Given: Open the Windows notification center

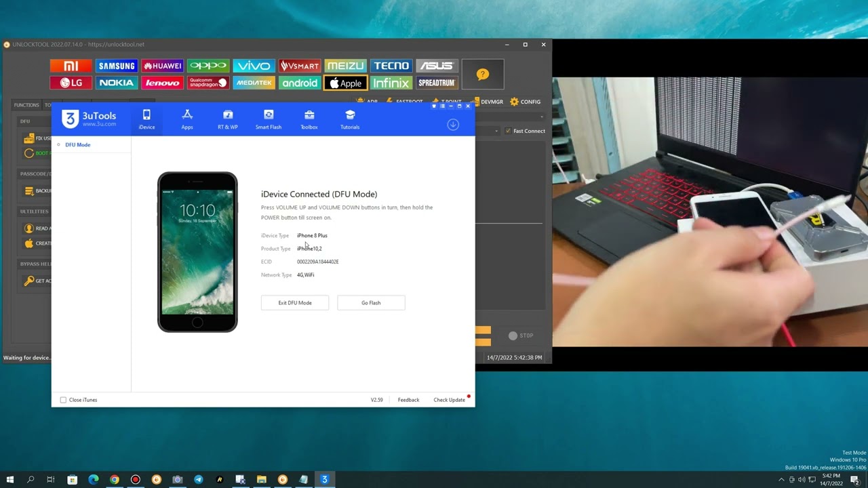Looking at the screenshot, I should click(x=855, y=479).
